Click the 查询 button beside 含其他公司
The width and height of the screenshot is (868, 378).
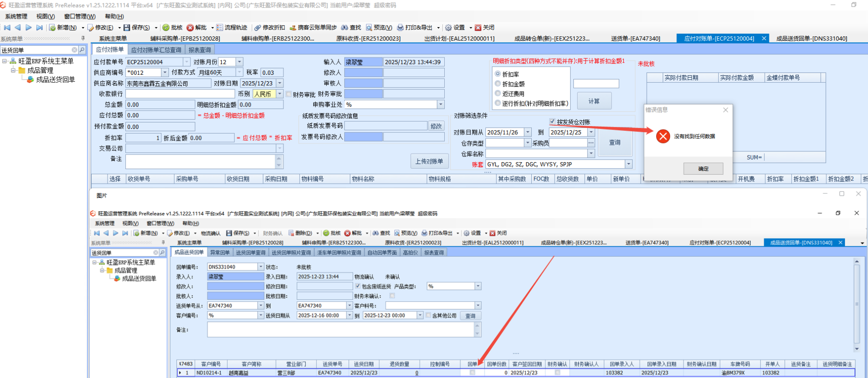470,316
